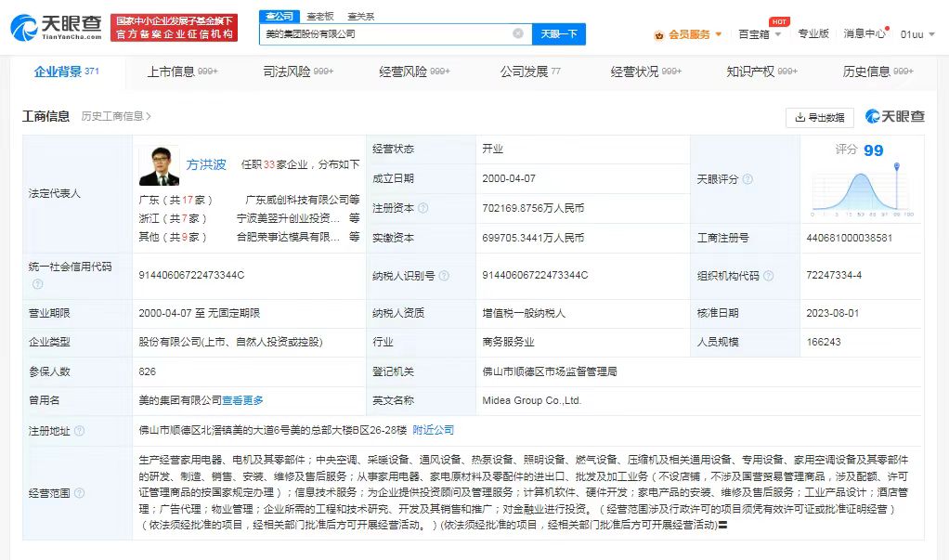Click help icon beside 天眼评分

747,179
